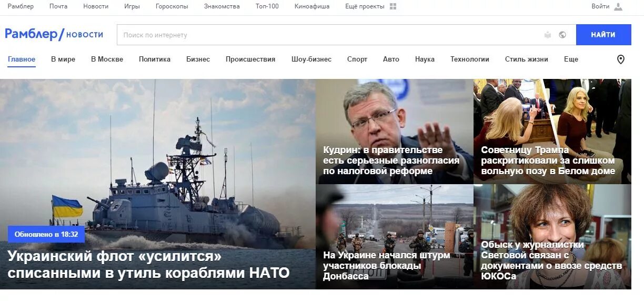Open the Trump adviser White House article
644x301 pixels.
548,160
